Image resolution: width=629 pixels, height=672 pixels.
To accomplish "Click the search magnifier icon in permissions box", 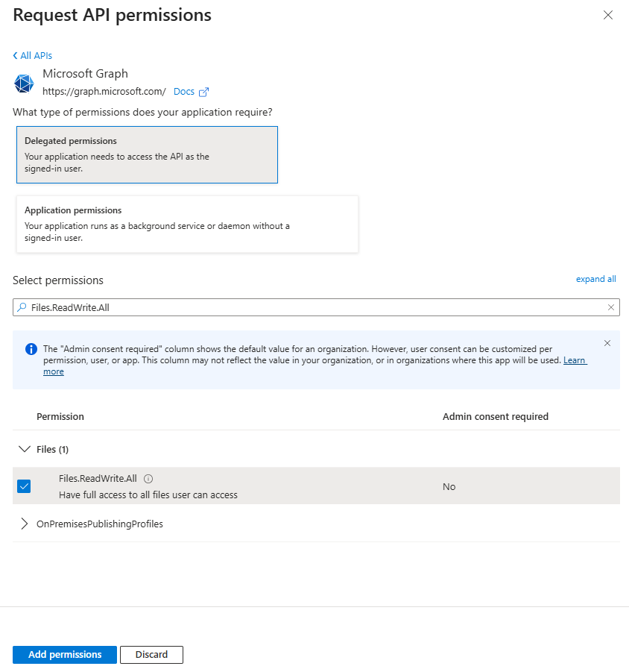I will (x=22, y=307).
